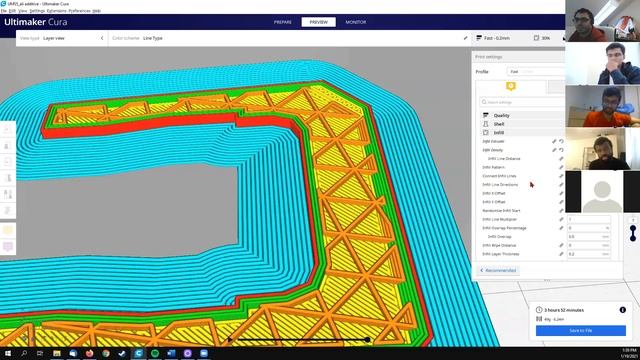The height and width of the screenshot is (360, 640).
Task: Open Chrome from the Windows taskbar
Action: [106, 353]
